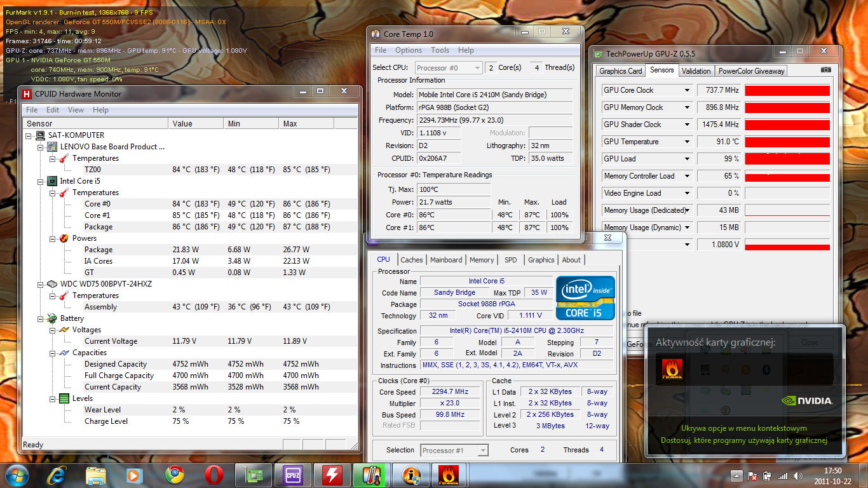The image size is (868, 488).
Task: Collapse Capacities node under Battery
Action: click(x=53, y=353)
